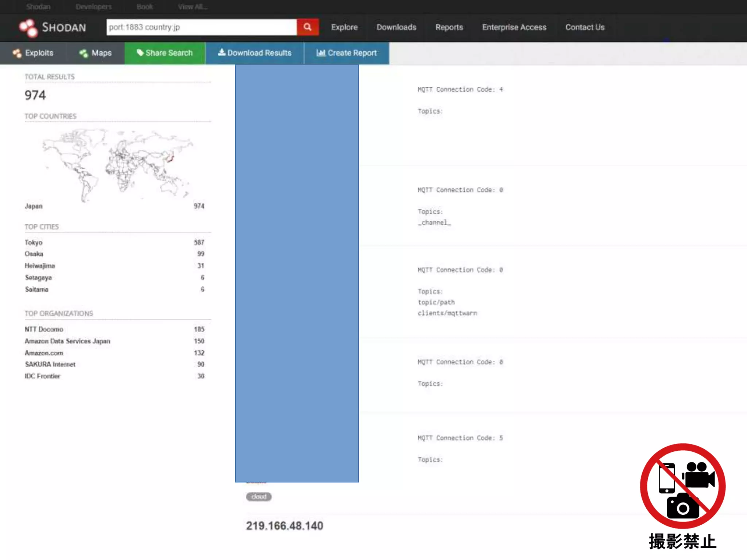Image resolution: width=747 pixels, height=560 pixels.
Task: Open Contact Us link
Action: [x=585, y=27]
